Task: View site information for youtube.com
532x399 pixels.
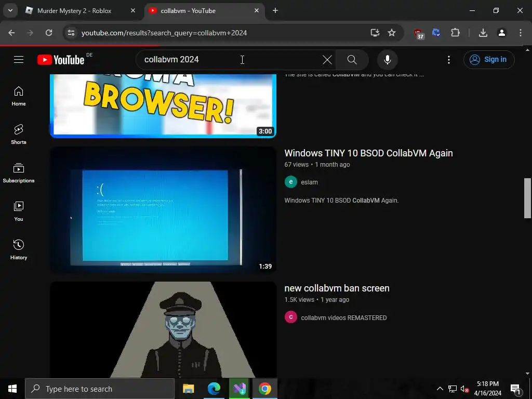Action: [x=71, y=33]
